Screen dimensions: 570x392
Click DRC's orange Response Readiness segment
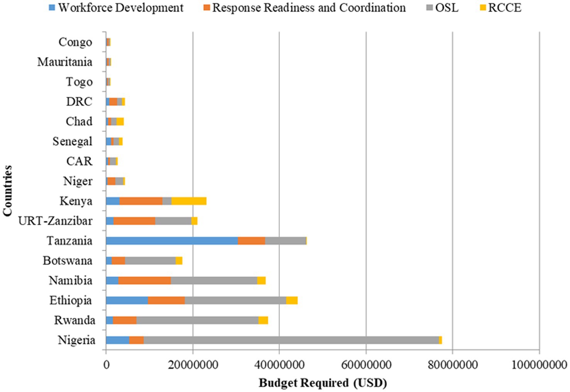[x=113, y=101]
